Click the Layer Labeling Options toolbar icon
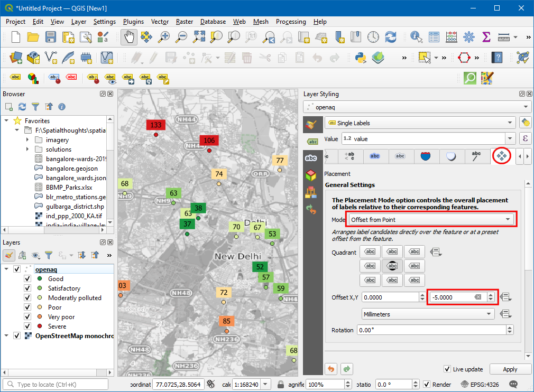The height and width of the screenshot is (392, 534). [x=15, y=78]
